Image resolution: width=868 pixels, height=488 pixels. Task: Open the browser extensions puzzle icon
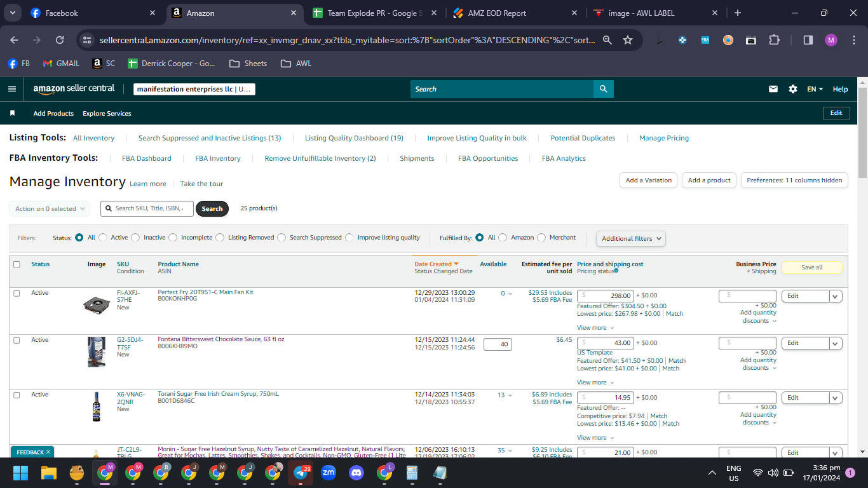coord(774,40)
